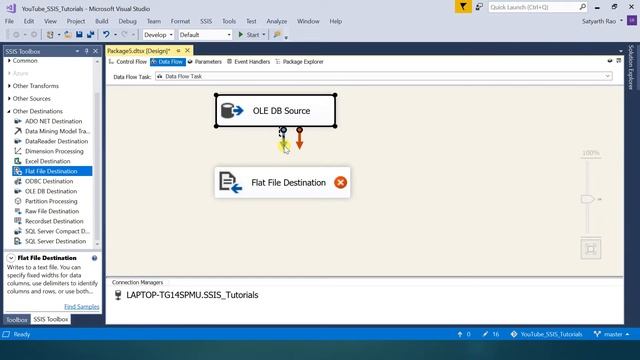Screen dimensions: 640x360
Task: Open the Debug menu
Action: [127, 21]
